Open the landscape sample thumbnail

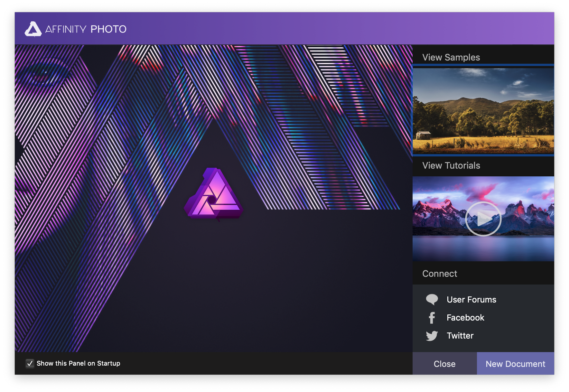483,110
